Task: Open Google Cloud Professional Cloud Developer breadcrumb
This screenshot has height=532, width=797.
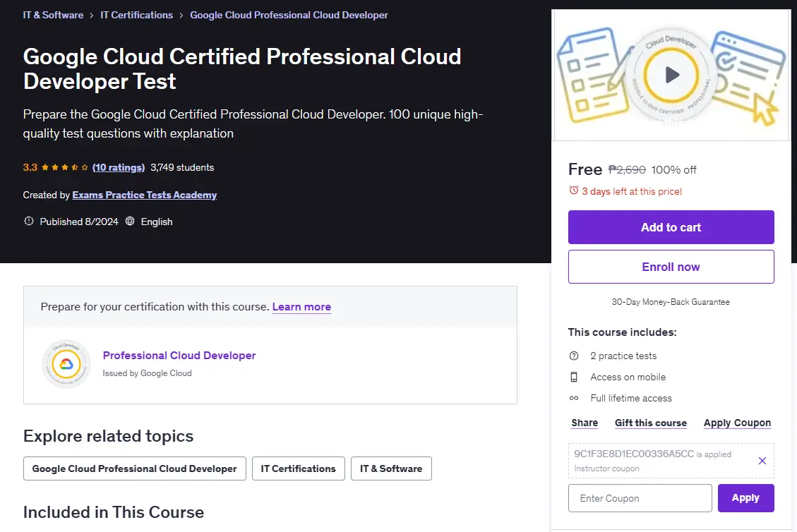Action: [289, 16]
